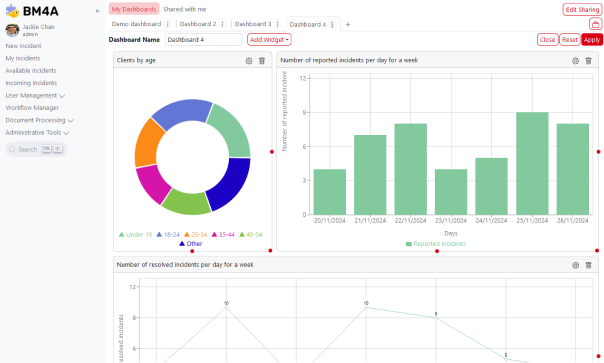Open settings gear of resolved incidents widget

click(x=575, y=265)
